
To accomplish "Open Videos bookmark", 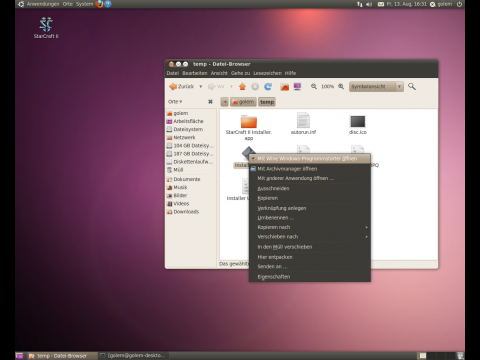I will [191, 204].
